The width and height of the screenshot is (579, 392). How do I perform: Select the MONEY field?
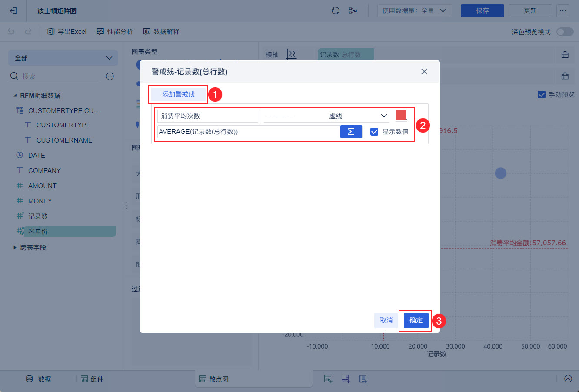click(x=40, y=201)
